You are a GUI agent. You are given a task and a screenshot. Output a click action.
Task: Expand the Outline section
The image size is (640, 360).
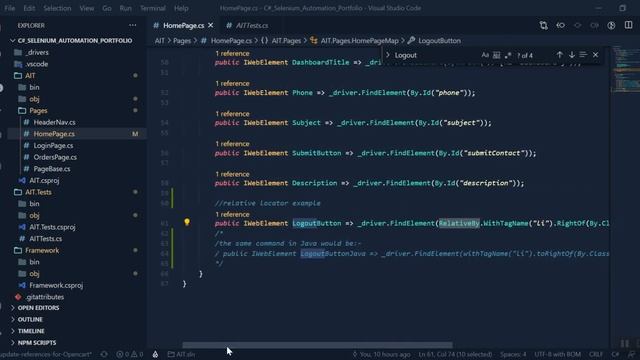coord(30,320)
